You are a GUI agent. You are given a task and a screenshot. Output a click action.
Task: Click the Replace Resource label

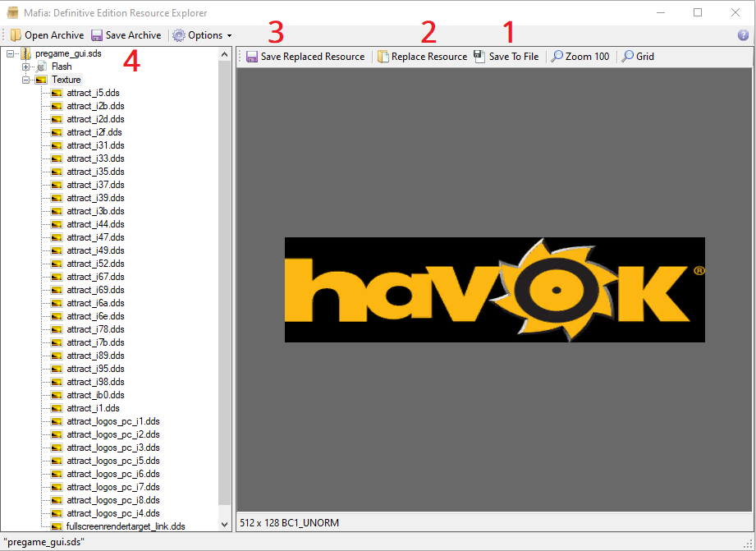(x=429, y=57)
